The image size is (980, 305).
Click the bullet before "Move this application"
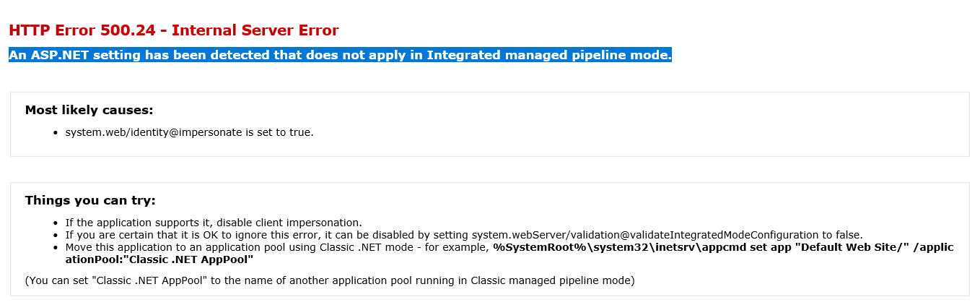(56, 248)
